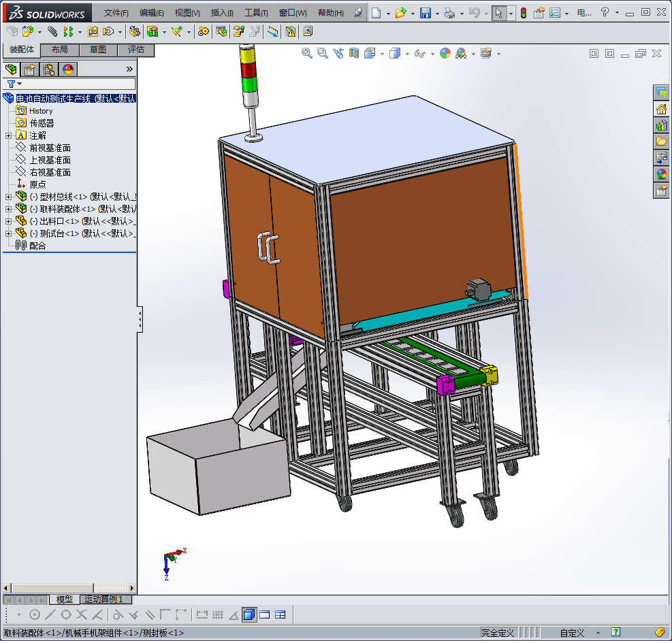This screenshot has height=641, width=672.
Task: Open the 工具(T) menu
Action: click(x=256, y=13)
